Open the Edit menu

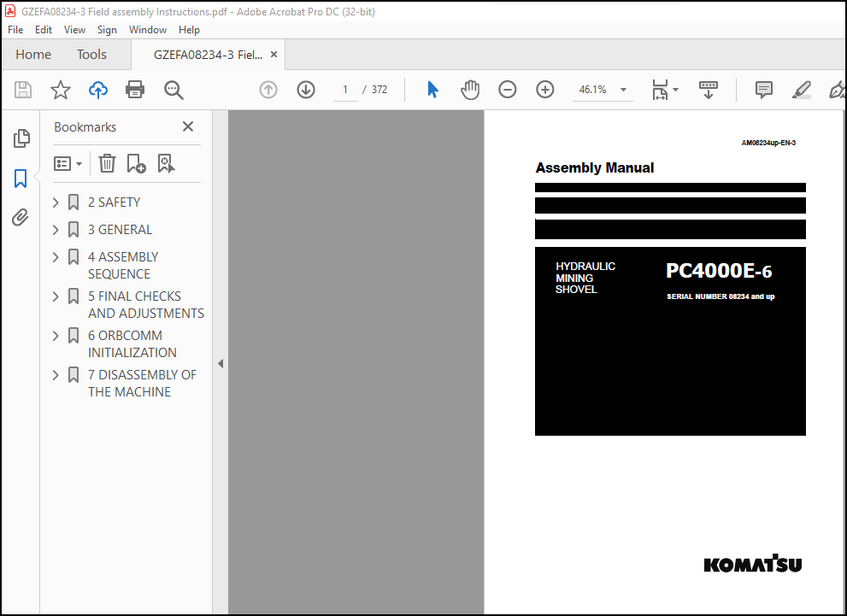click(x=44, y=30)
